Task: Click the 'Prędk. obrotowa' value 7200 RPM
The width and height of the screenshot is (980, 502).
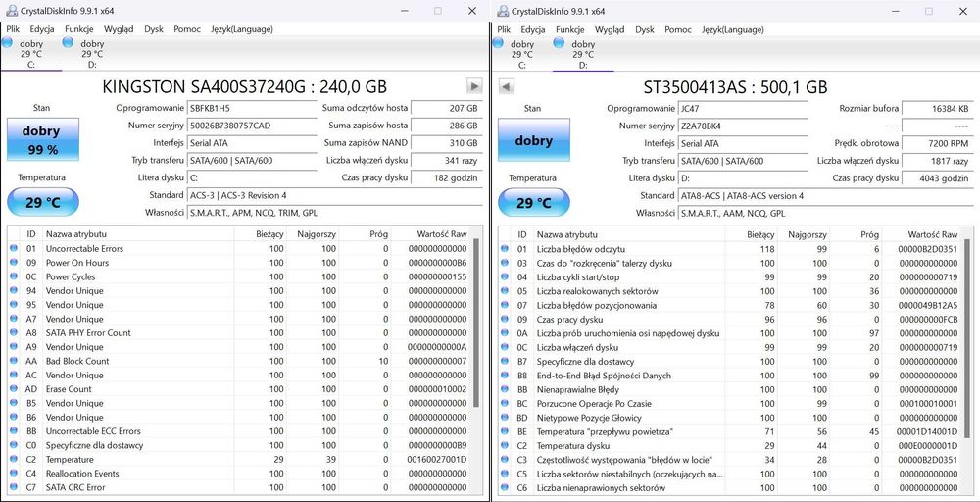Action: tap(938, 143)
